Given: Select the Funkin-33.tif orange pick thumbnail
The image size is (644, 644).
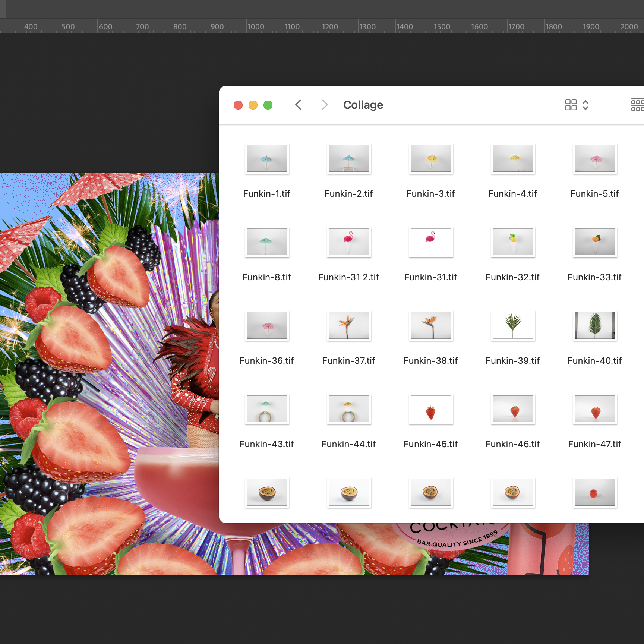Looking at the screenshot, I should coord(595,242).
